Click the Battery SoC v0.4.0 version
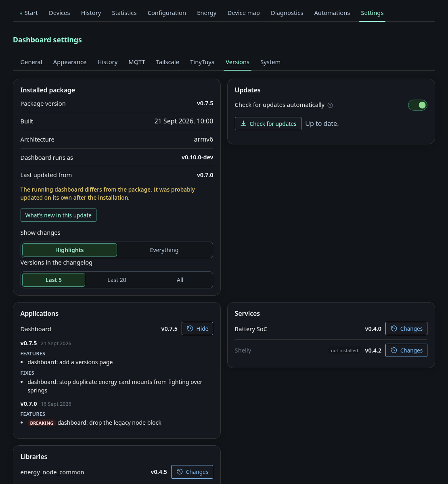 pyautogui.click(x=373, y=329)
